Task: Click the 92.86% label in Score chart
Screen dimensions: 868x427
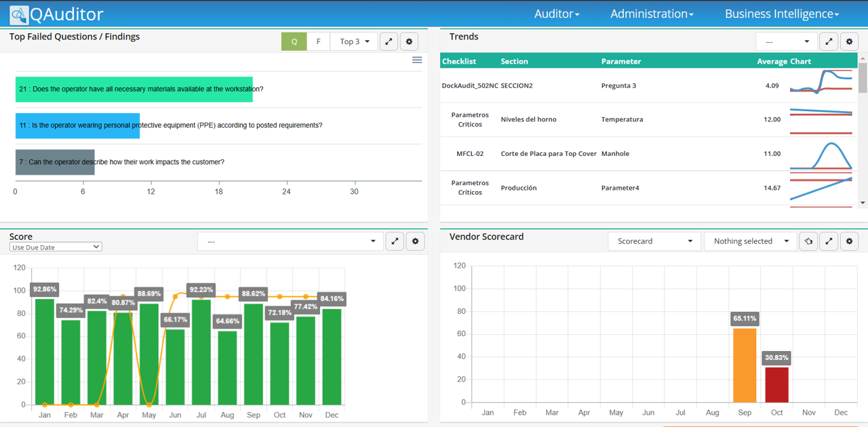Action: (45, 289)
